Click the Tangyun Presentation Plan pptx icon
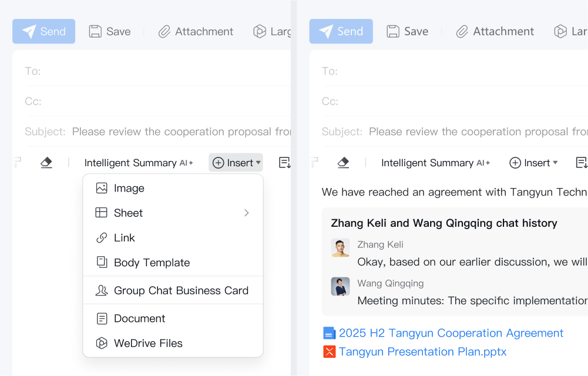This screenshot has width=588, height=376. click(x=330, y=352)
